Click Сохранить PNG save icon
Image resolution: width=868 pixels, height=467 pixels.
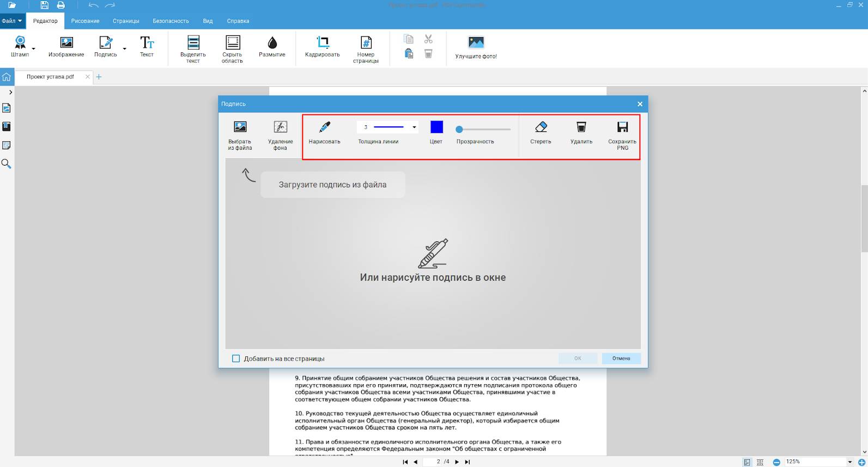coord(622,136)
